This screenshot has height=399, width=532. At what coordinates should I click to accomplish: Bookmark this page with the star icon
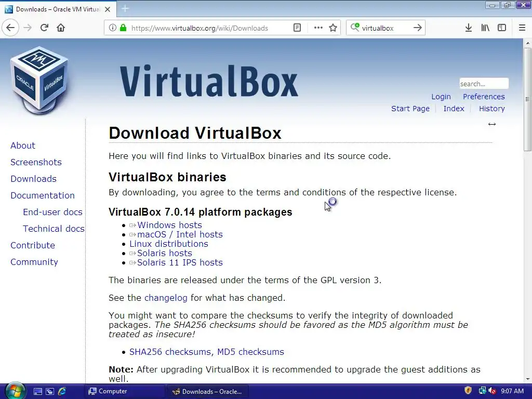pos(333,28)
